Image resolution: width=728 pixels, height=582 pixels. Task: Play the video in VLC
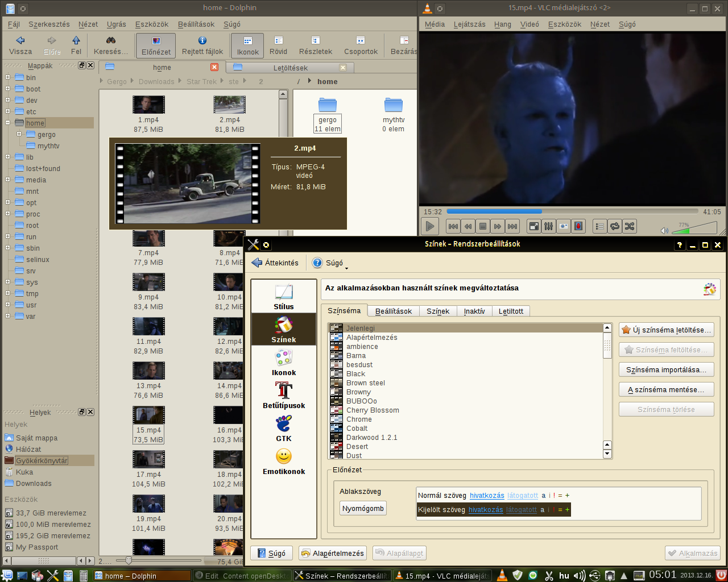coord(430,226)
